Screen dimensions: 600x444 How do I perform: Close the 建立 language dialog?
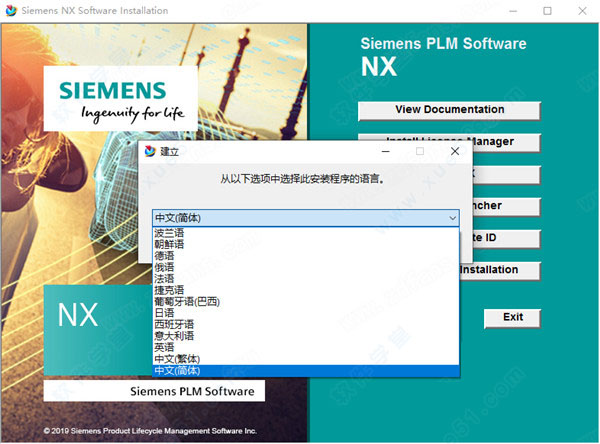(453, 151)
